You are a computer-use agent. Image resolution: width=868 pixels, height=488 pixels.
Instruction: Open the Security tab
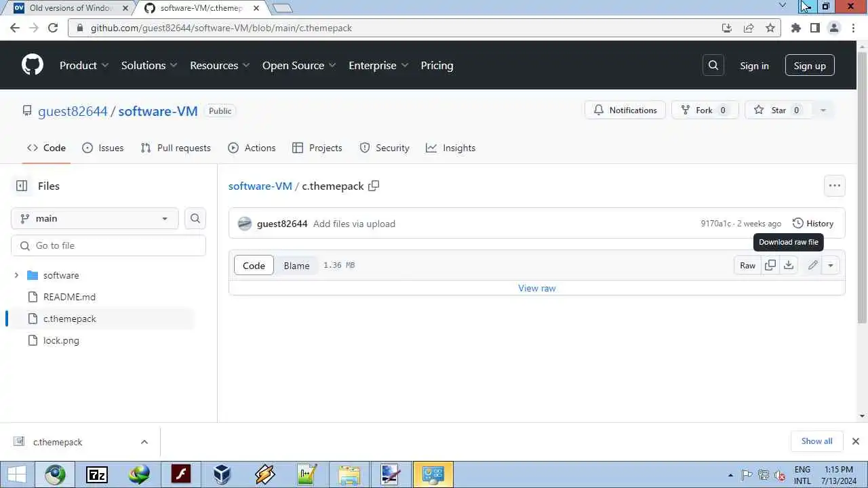click(x=384, y=148)
